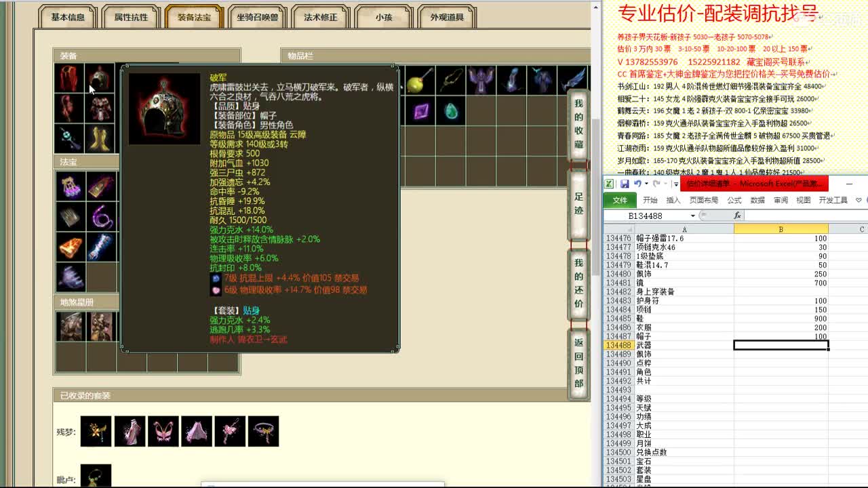Expand Excel undo history dropdown arrow
The height and width of the screenshot is (488, 868).
pos(646,184)
